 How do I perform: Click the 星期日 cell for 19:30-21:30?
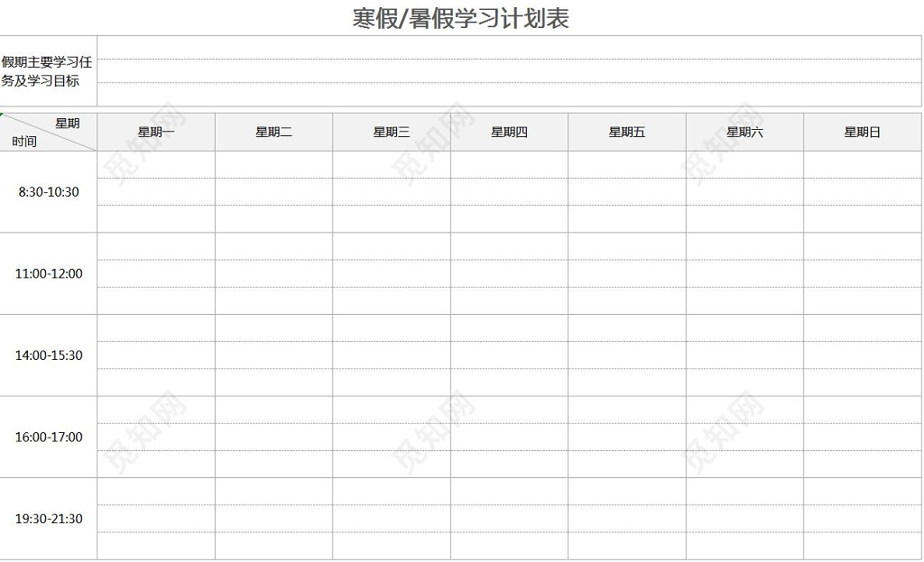[x=860, y=519]
